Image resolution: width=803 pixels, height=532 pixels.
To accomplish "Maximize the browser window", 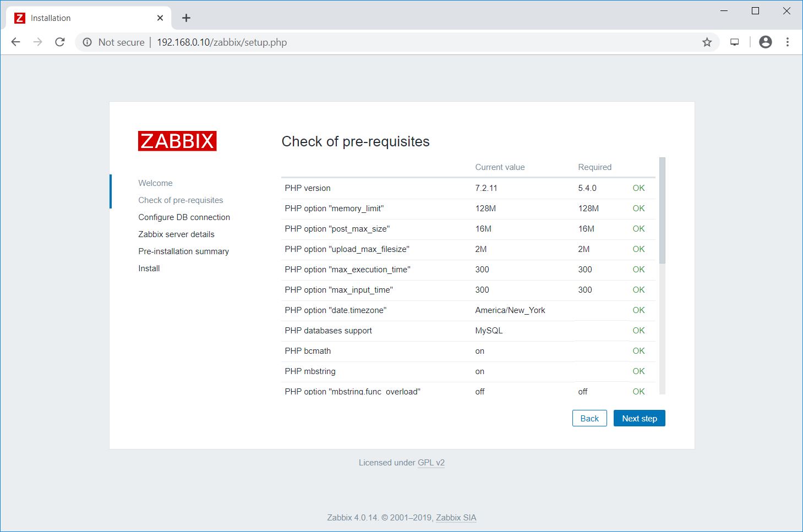I will [756, 11].
